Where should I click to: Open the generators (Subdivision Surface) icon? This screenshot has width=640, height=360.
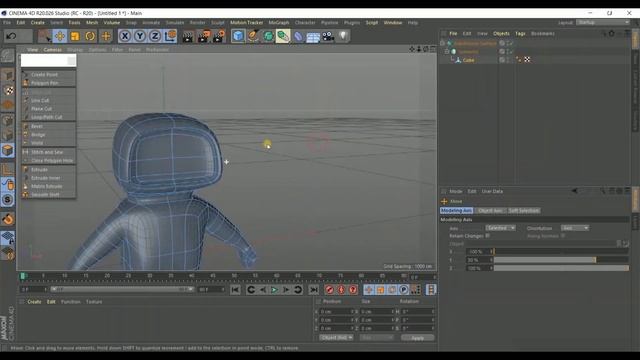pos(268,36)
